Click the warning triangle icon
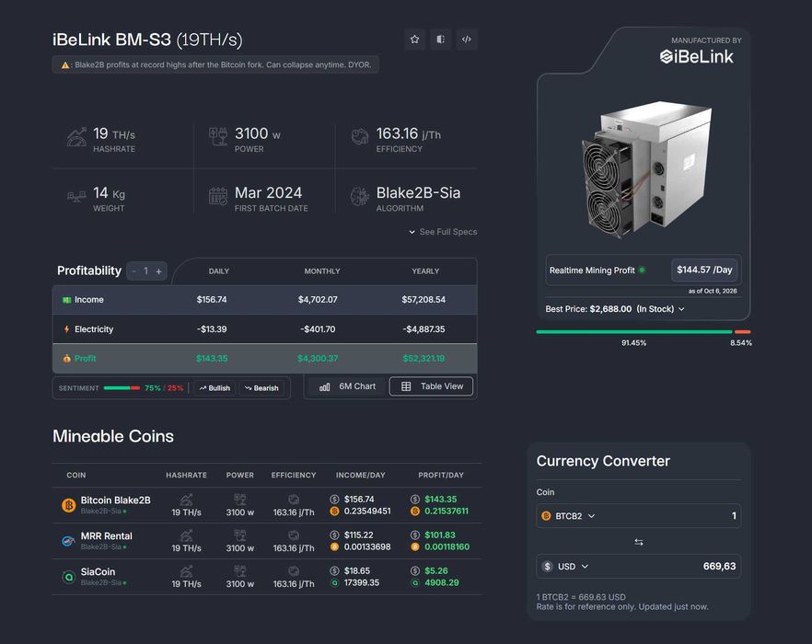The height and width of the screenshot is (644, 812). click(x=65, y=65)
